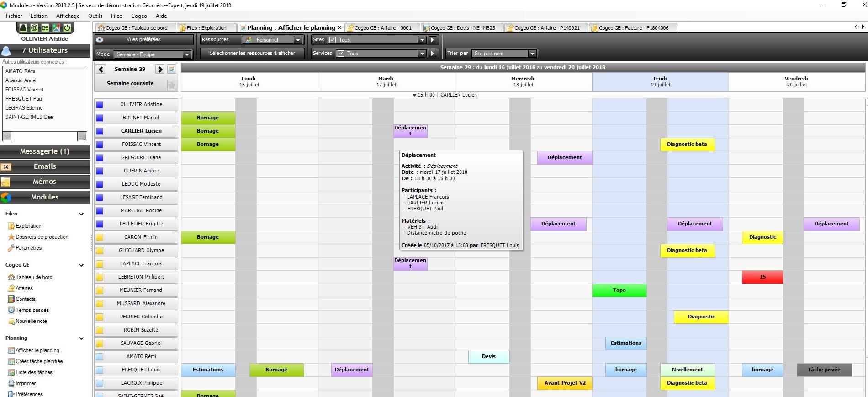Click the @ email icon in top toolbar
The image size is (868, 397).
tap(34, 28)
